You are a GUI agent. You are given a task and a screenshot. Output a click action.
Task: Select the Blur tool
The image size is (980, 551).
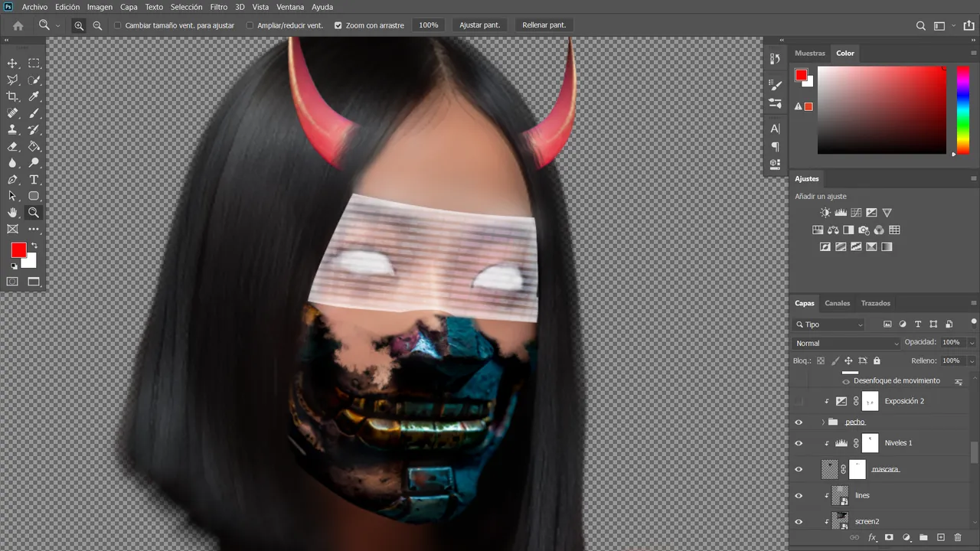click(x=12, y=163)
